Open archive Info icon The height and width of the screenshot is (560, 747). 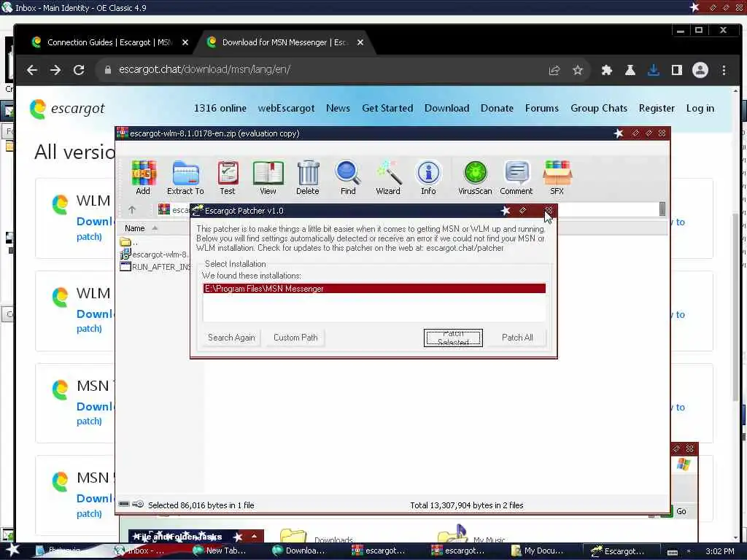428,178
